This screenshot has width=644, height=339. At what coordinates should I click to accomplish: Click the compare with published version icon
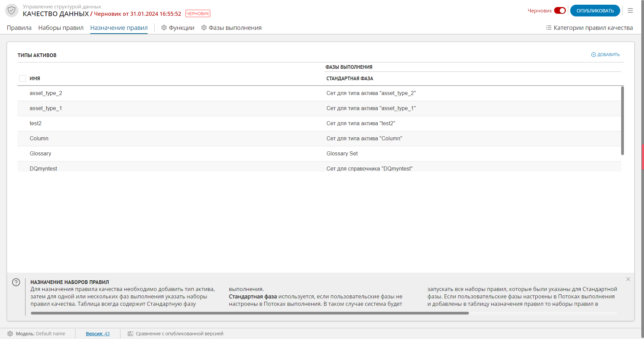(130, 334)
